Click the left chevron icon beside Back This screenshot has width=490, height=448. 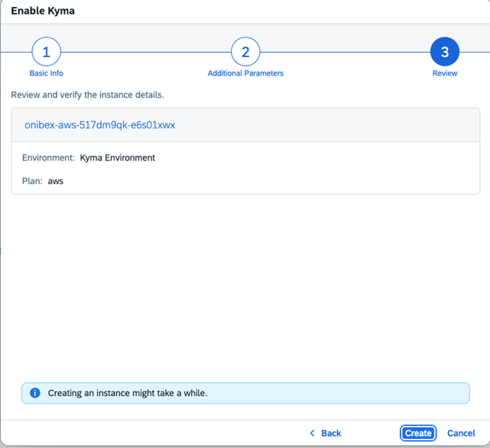pos(312,433)
